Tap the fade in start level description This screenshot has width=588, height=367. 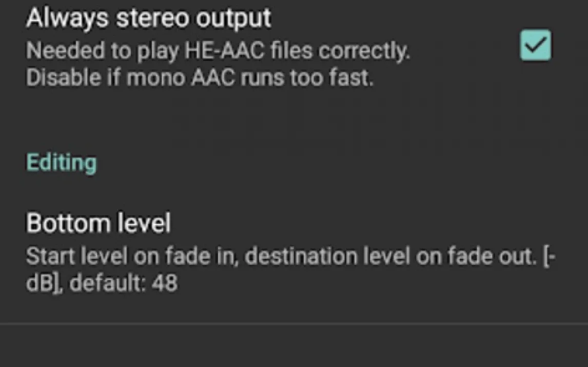[131, 257]
